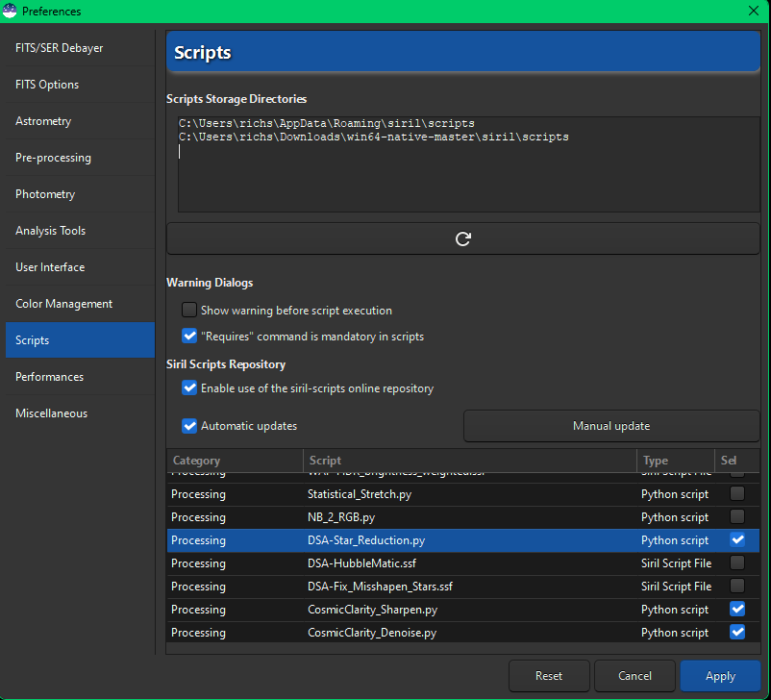The width and height of the screenshot is (771, 700).
Task: Cancel the preferences dialog
Action: (634, 676)
